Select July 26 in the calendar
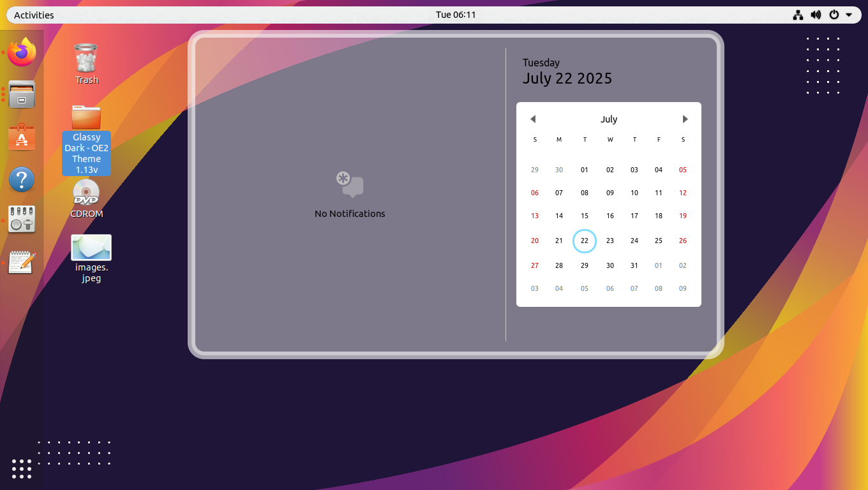 click(683, 241)
